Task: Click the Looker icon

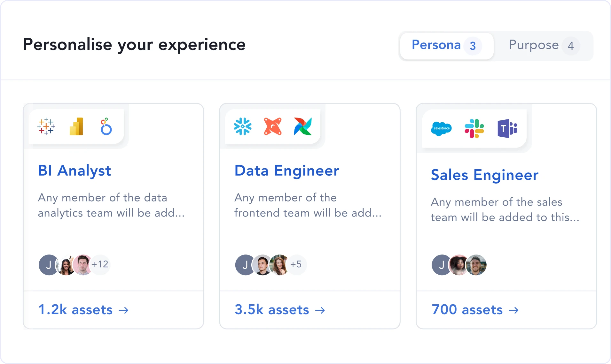Action: [x=106, y=126]
